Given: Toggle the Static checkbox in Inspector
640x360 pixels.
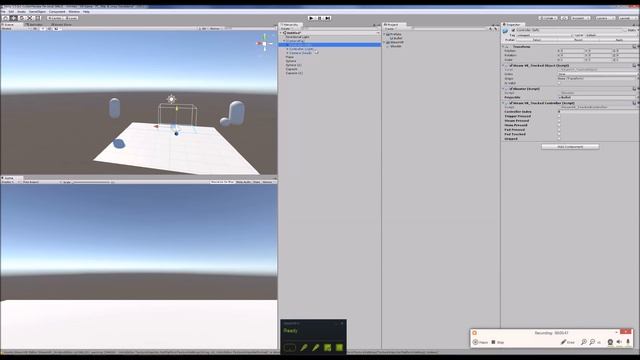Looking at the screenshot, I should click(x=626, y=30).
